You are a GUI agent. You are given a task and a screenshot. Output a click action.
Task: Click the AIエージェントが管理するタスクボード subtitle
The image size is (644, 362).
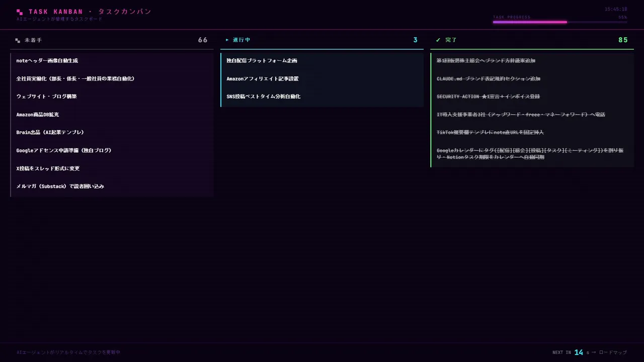[59, 19]
